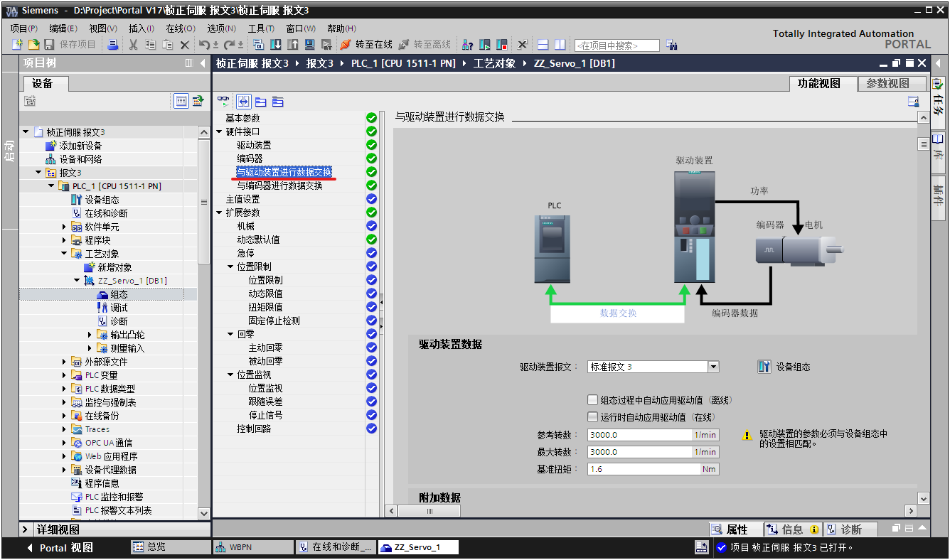Open 设备和网络 in project tree
This screenshot has height=560, width=950.
pos(80,159)
